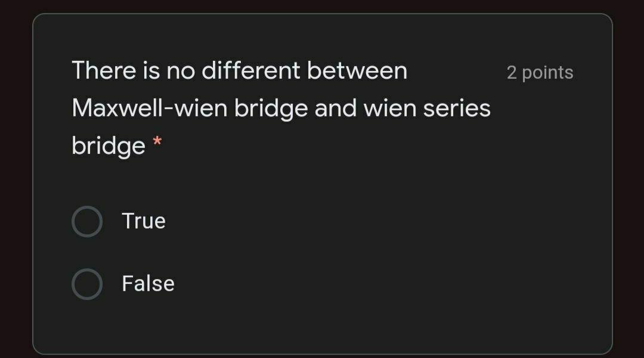Click the True option label
The image size is (644, 358).
[143, 221]
